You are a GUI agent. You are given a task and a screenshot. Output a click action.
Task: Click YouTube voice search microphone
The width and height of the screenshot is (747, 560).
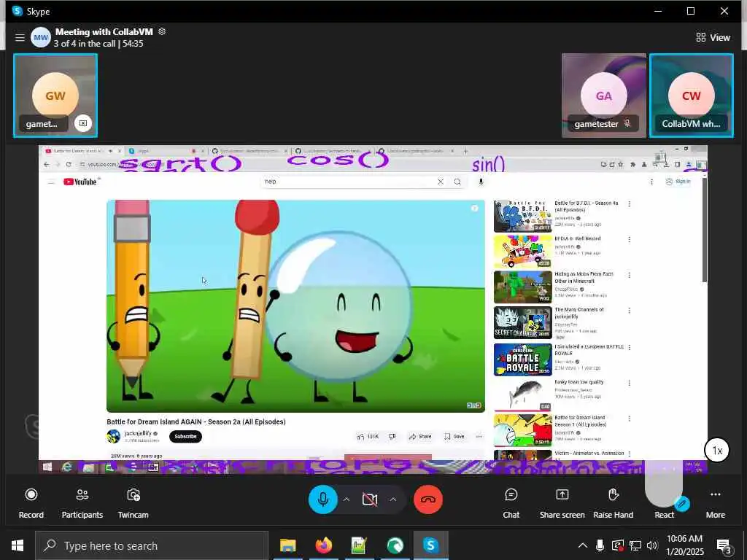pyautogui.click(x=481, y=182)
